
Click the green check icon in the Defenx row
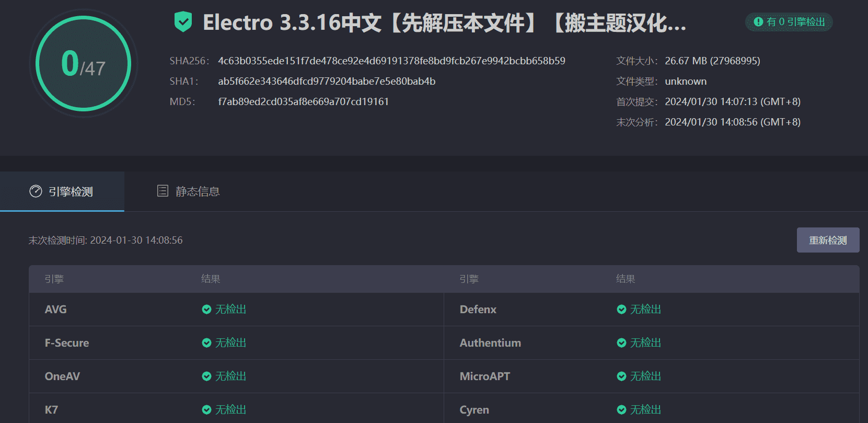[621, 310]
